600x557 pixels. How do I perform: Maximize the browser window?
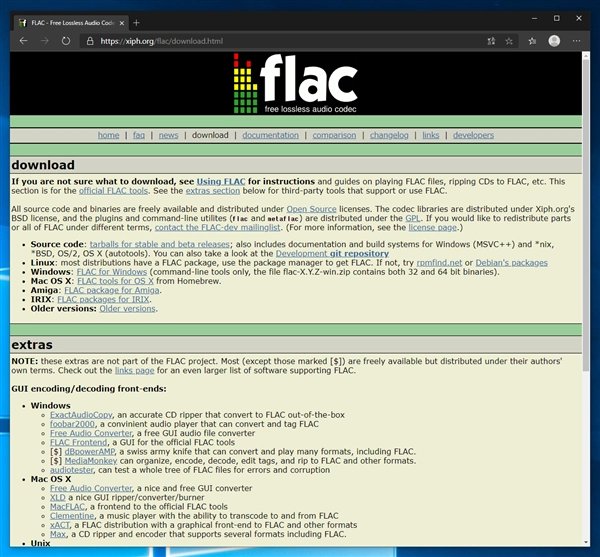click(557, 18)
